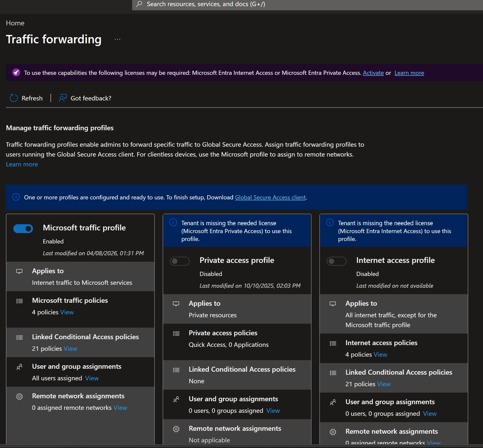Click the 'Traffic forwarding' page title
Viewport: 483px width, 448px height.
pos(53,39)
